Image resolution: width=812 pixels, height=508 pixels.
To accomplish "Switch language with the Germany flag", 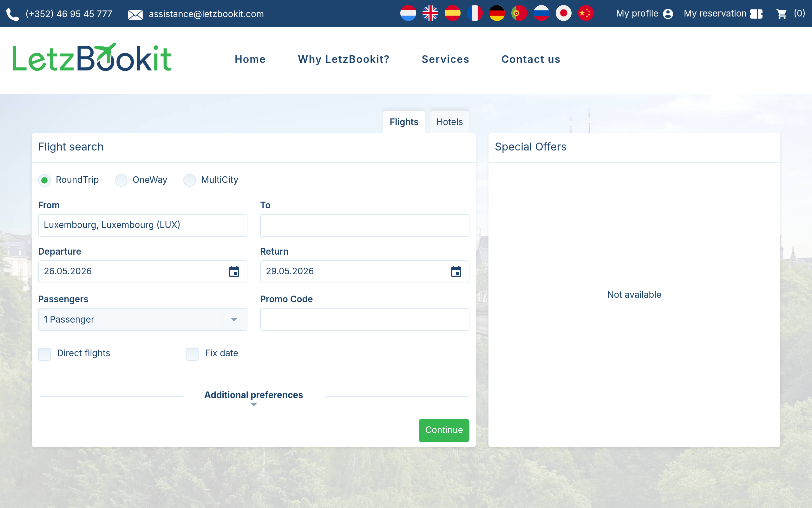I will click(497, 13).
